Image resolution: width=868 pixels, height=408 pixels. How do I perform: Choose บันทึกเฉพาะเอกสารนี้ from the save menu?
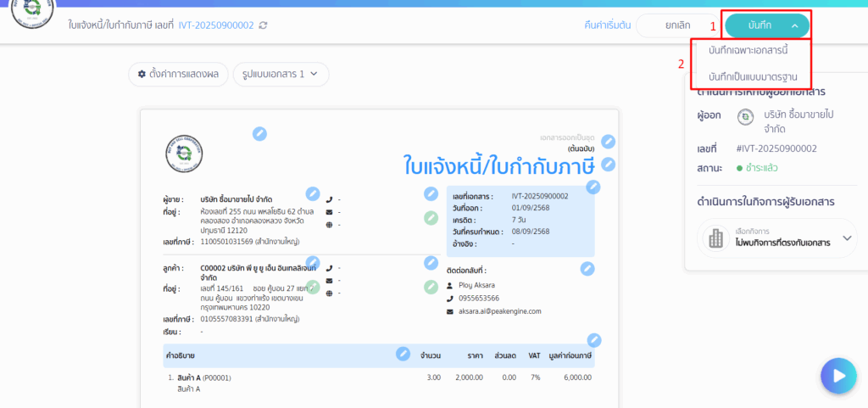(748, 50)
